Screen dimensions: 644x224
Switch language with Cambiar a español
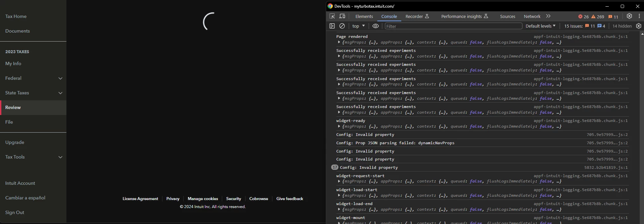point(25,198)
